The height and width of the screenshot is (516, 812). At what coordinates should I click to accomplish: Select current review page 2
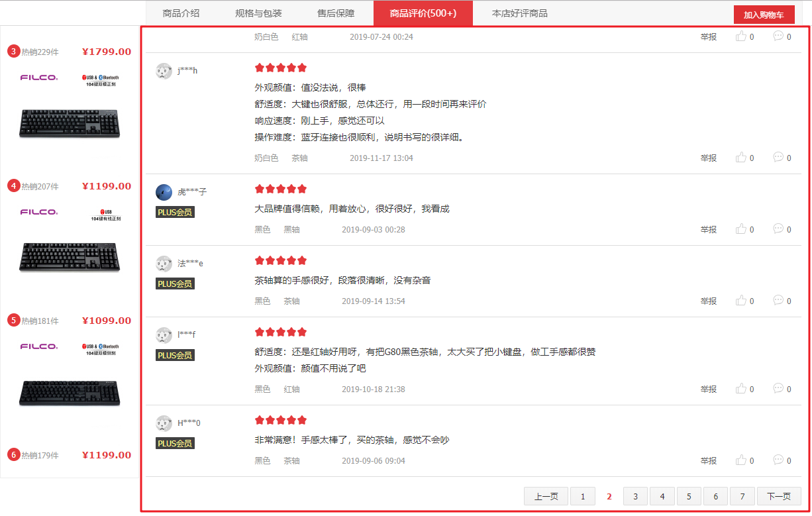tap(609, 496)
